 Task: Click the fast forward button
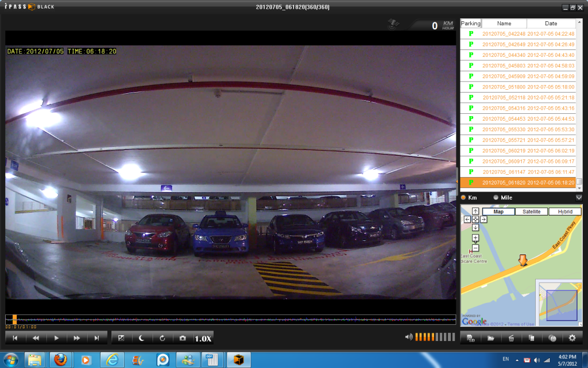tap(76, 338)
